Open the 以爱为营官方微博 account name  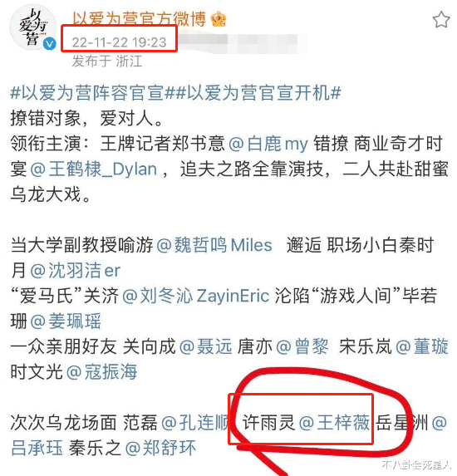[x=139, y=19]
